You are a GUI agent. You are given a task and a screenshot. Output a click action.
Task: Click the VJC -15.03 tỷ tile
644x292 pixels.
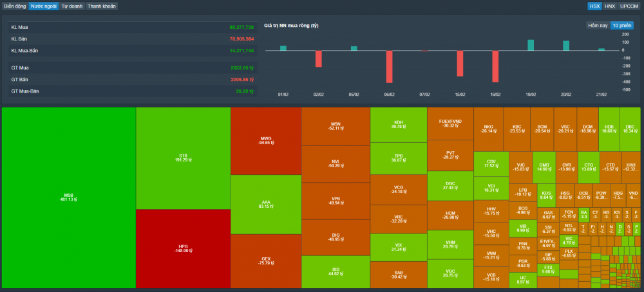(521, 167)
